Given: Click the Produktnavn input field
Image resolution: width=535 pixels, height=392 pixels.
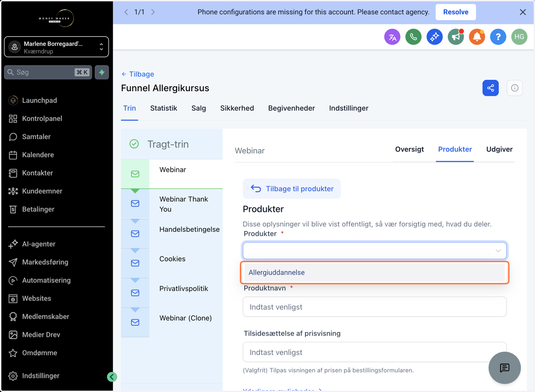Looking at the screenshot, I should [x=374, y=307].
